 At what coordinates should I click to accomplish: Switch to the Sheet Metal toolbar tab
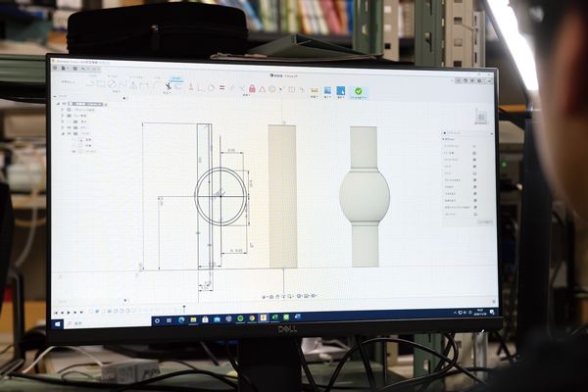pos(136,76)
